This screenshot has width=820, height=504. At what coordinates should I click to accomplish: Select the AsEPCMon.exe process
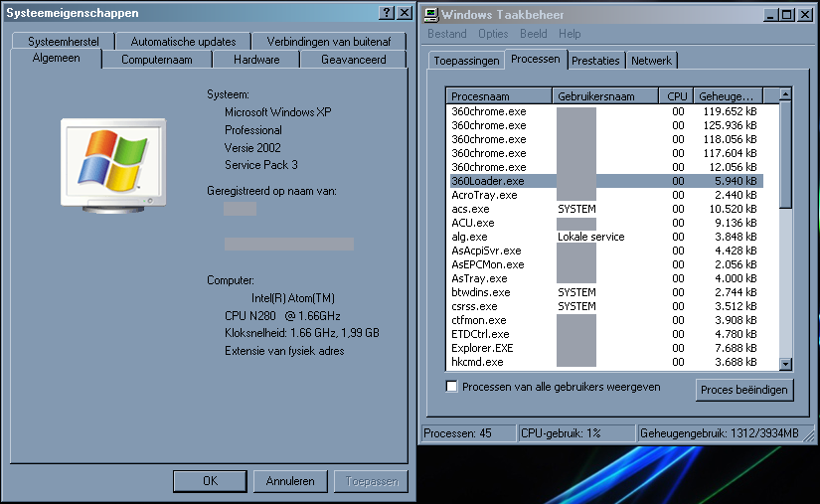[605, 264]
